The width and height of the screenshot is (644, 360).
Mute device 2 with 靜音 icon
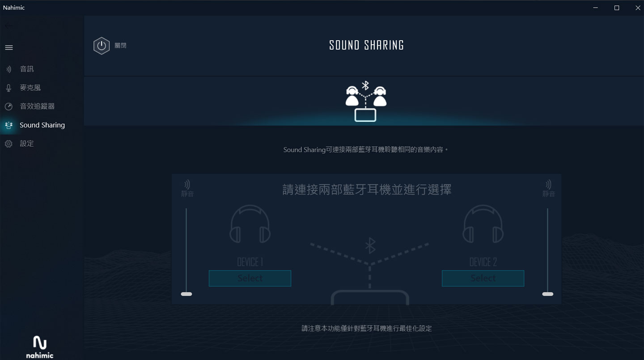[x=549, y=188]
